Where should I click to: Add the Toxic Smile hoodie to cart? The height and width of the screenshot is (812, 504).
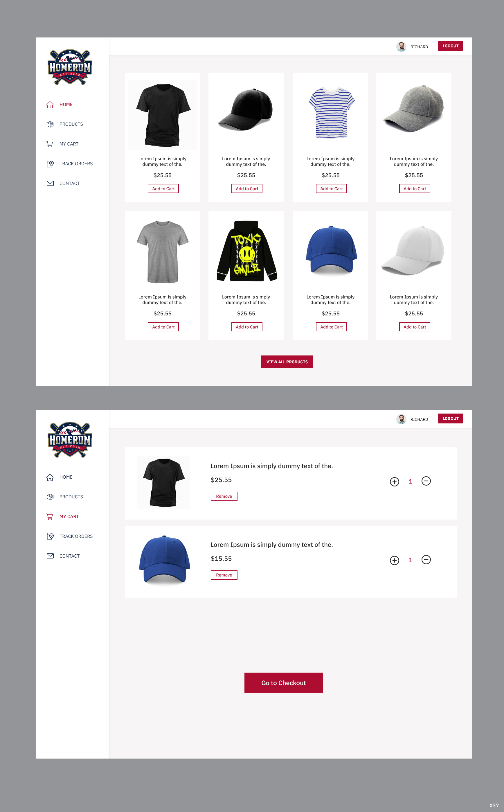tap(247, 327)
